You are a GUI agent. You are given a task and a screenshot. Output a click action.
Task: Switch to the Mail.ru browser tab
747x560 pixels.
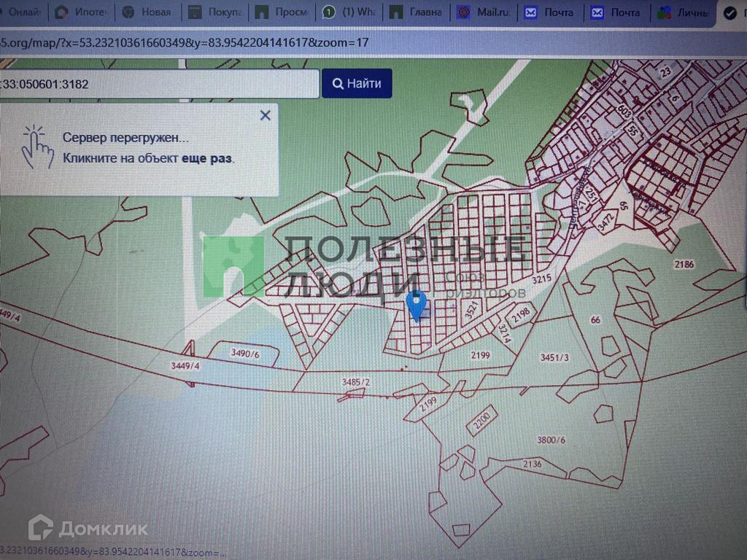tap(483, 12)
